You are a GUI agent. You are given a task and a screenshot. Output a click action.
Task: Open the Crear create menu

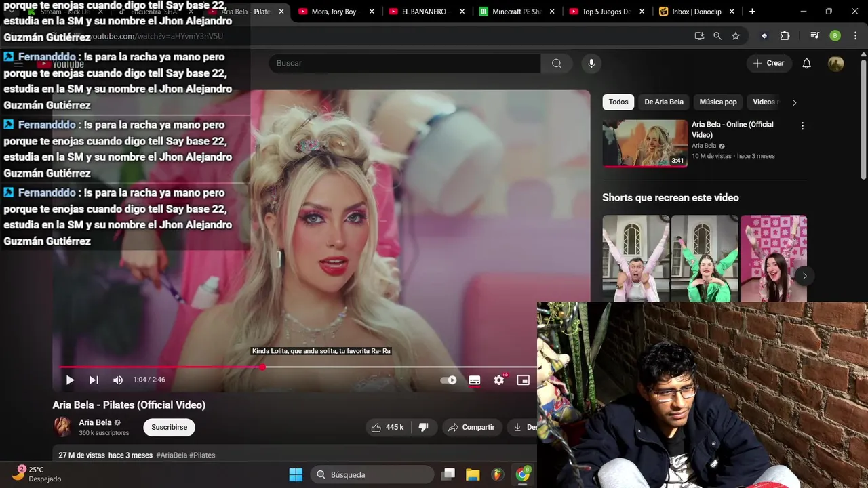pyautogui.click(x=768, y=63)
